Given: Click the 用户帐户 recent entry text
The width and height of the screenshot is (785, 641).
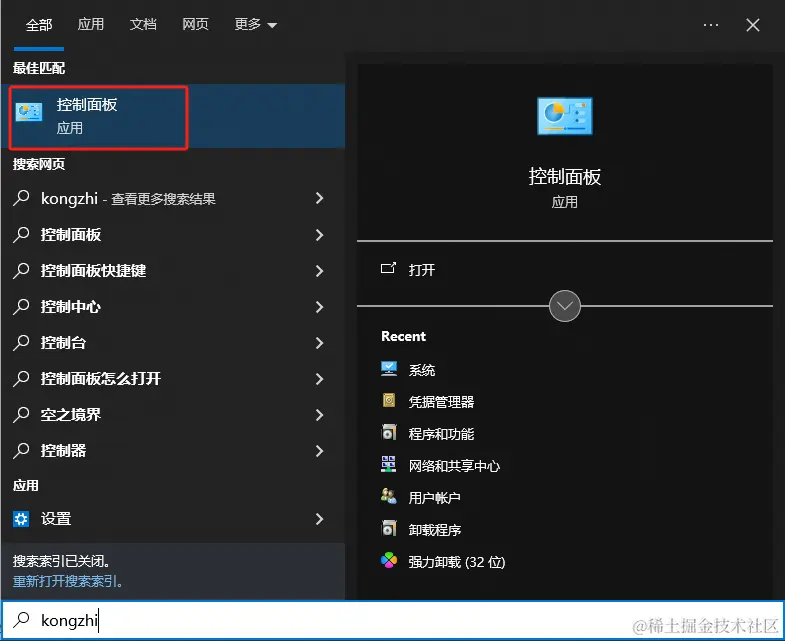Looking at the screenshot, I should tap(435, 498).
